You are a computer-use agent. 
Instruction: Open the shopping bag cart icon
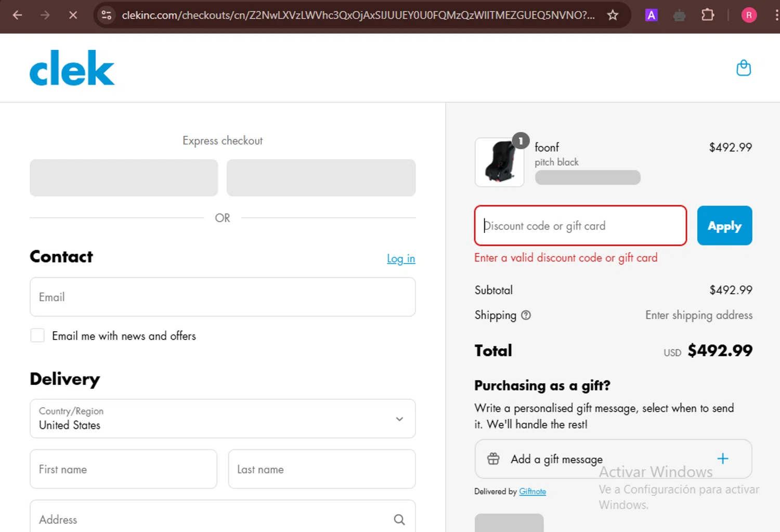[744, 68]
